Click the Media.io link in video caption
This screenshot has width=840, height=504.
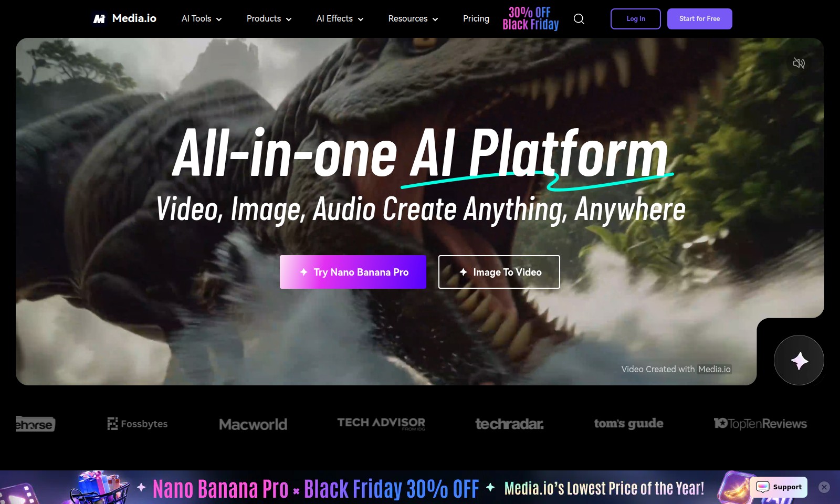(x=714, y=369)
